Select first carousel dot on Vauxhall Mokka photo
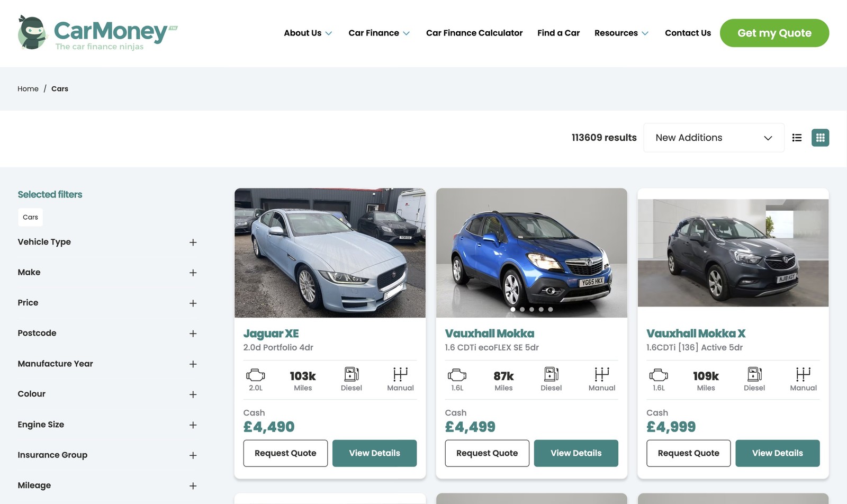The width and height of the screenshot is (847, 504). pyautogui.click(x=512, y=309)
